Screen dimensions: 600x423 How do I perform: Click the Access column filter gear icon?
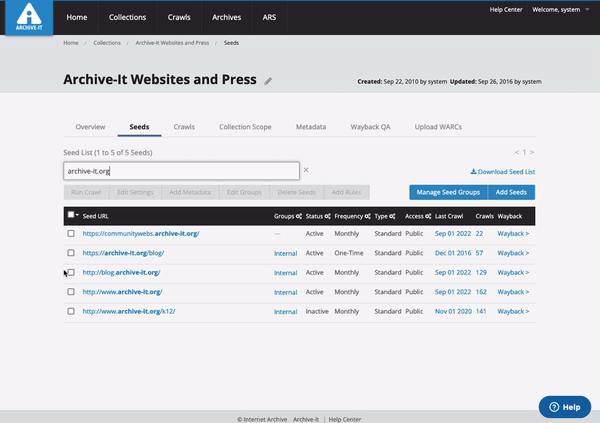[x=430, y=216]
